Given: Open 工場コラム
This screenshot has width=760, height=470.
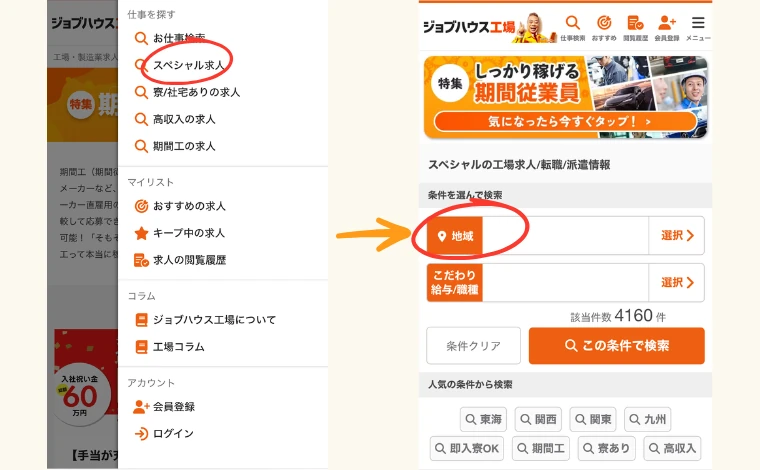Looking at the screenshot, I should 179,347.
